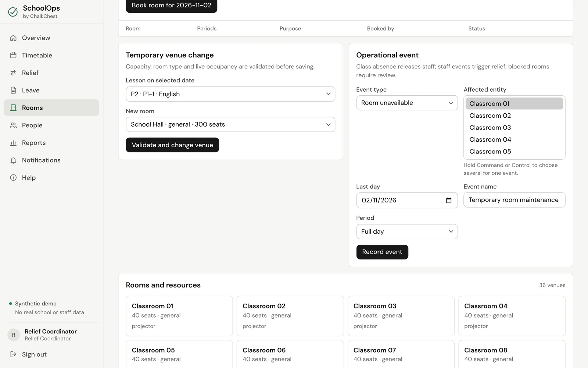The width and height of the screenshot is (588, 368).
Task: Click Book room for 2026-11-02 button
Action: coord(171,6)
